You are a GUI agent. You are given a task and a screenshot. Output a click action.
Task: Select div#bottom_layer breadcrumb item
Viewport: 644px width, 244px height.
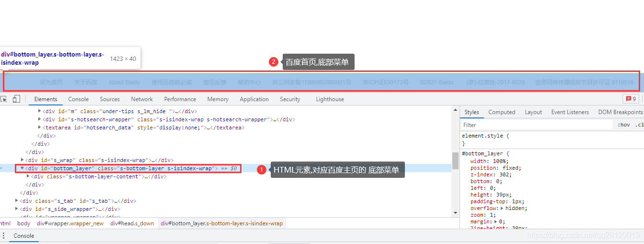pyautogui.click(x=222, y=223)
